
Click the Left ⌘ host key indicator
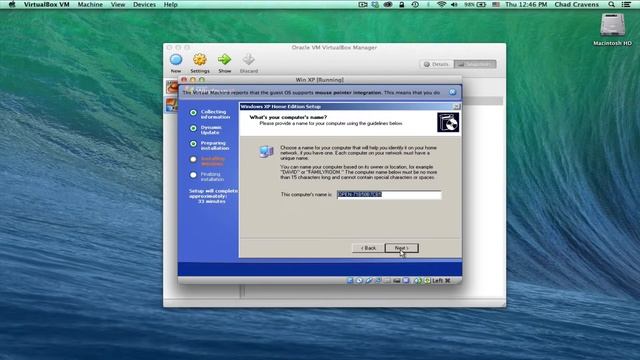tap(441, 280)
